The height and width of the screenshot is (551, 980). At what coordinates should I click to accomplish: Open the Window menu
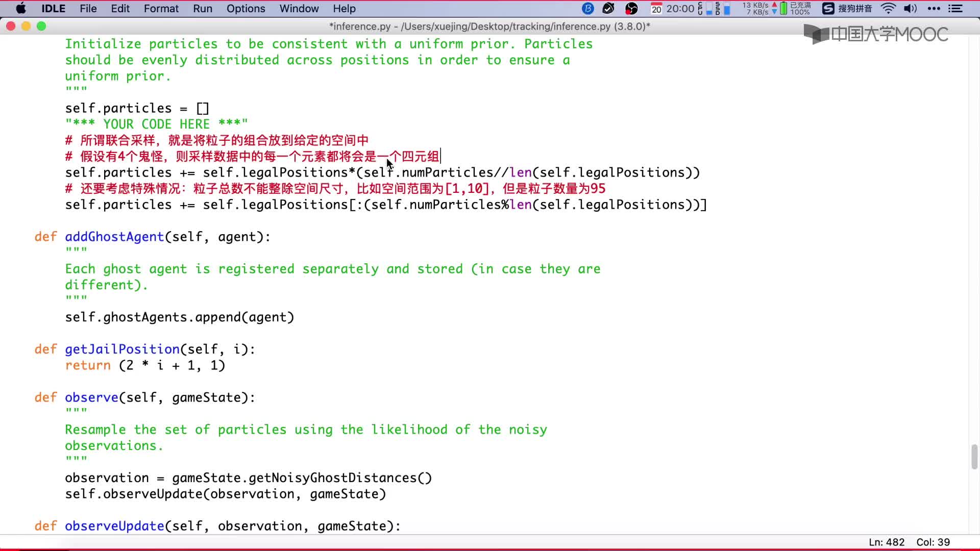[x=299, y=9]
